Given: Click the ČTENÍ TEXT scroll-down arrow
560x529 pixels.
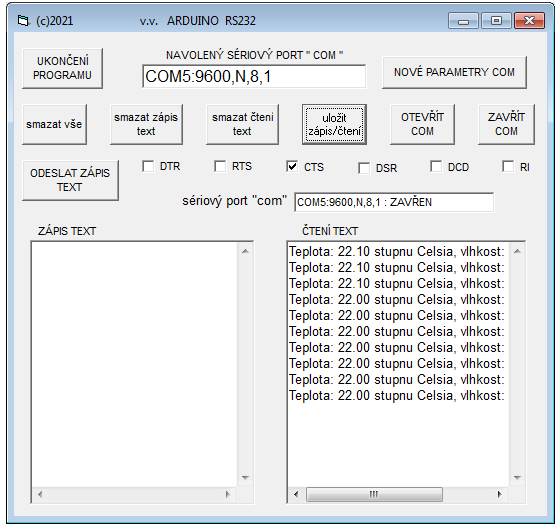Looking at the screenshot, I should coord(517,478).
